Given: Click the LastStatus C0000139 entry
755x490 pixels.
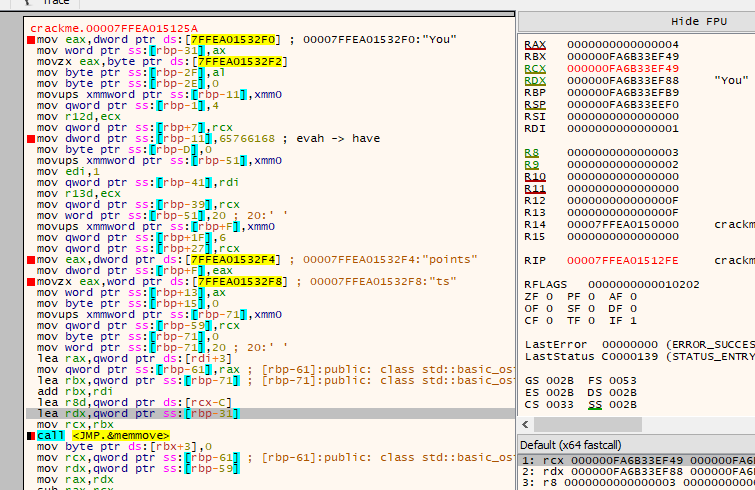Looking at the screenshot, I should click(x=630, y=357).
